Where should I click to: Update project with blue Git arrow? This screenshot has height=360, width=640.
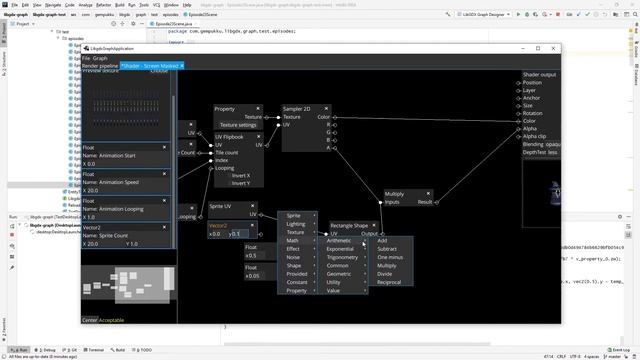pyautogui.click(x=578, y=14)
